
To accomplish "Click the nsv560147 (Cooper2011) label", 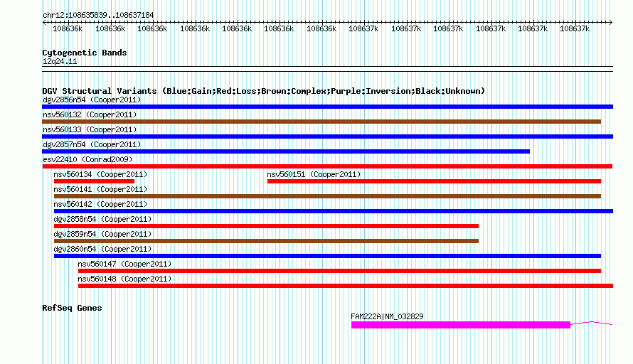I will coord(124,264).
